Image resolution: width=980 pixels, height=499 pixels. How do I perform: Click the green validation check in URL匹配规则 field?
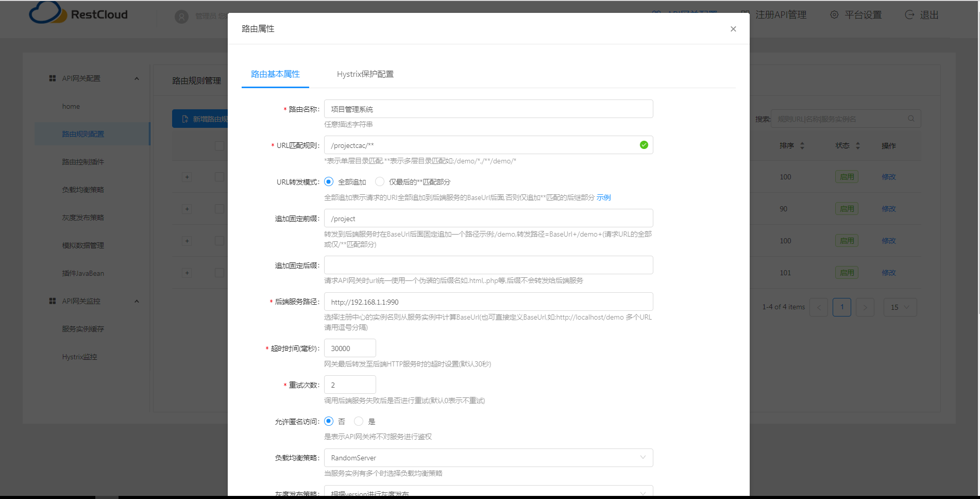click(x=643, y=145)
